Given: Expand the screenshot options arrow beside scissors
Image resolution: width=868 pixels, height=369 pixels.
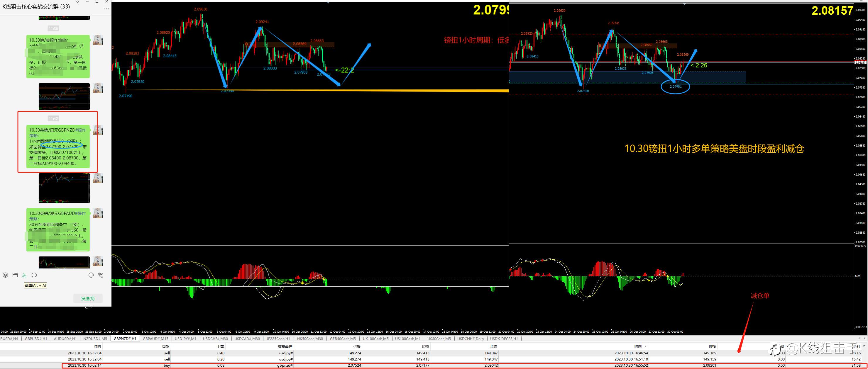Looking at the screenshot, I should coord(27,276).
